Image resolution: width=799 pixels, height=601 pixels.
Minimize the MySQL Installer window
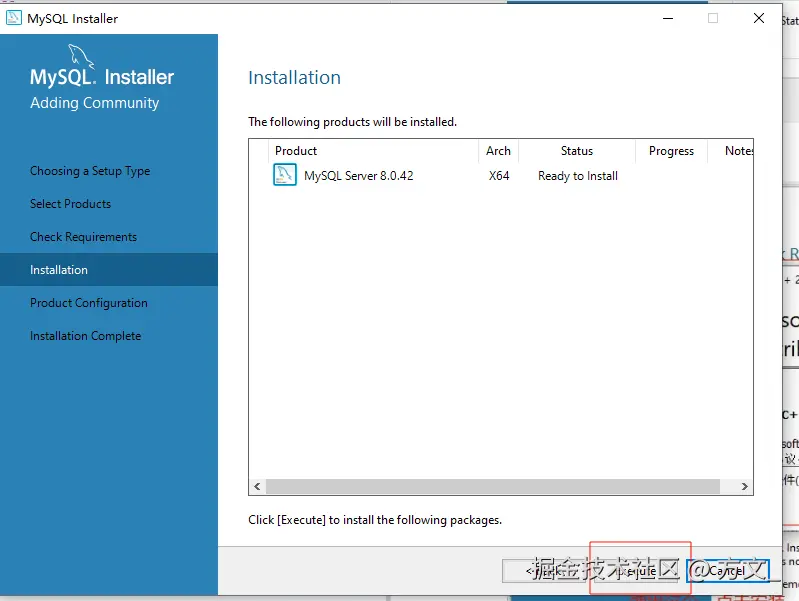coord(668,18)
